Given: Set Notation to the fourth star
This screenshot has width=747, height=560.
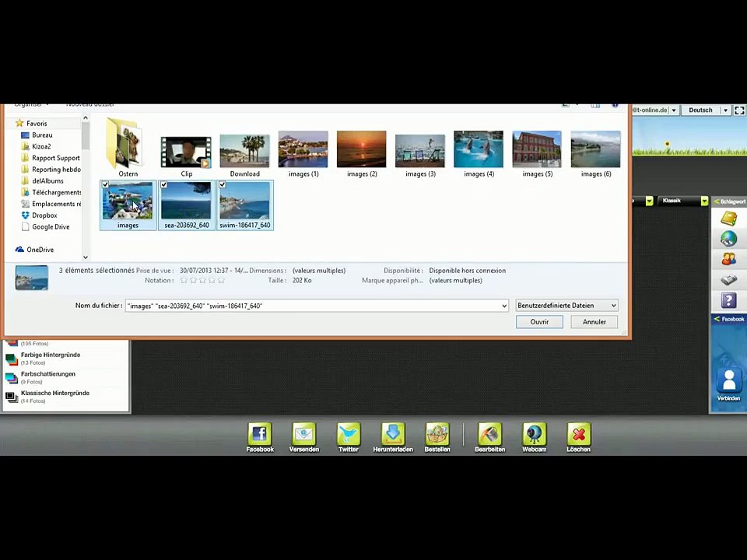Looking at the screenshot, I should tap(212, 281).
